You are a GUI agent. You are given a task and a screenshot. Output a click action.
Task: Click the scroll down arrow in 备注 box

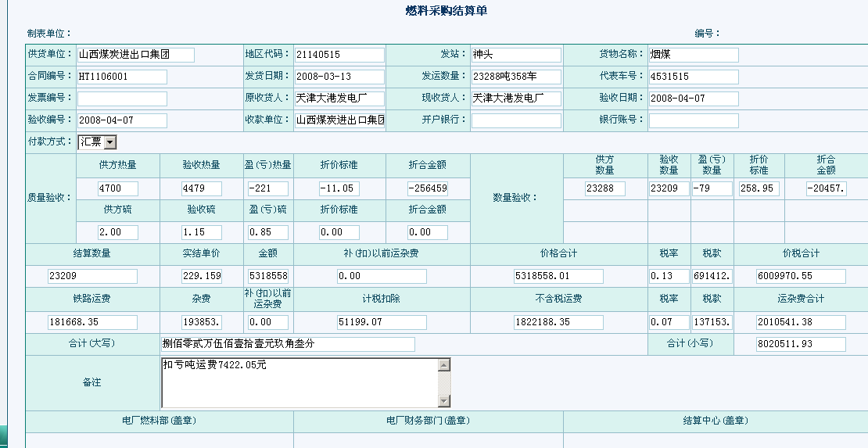[x=444, y=401]
